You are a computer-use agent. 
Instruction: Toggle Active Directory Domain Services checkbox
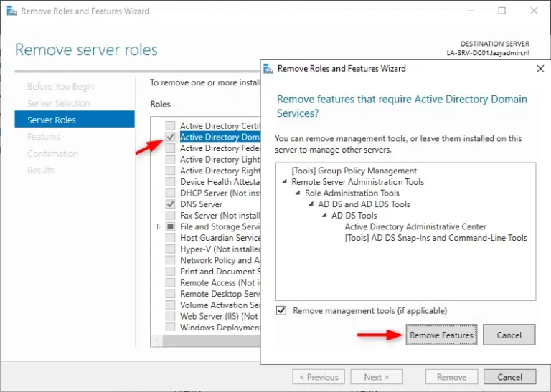(171, 137)
